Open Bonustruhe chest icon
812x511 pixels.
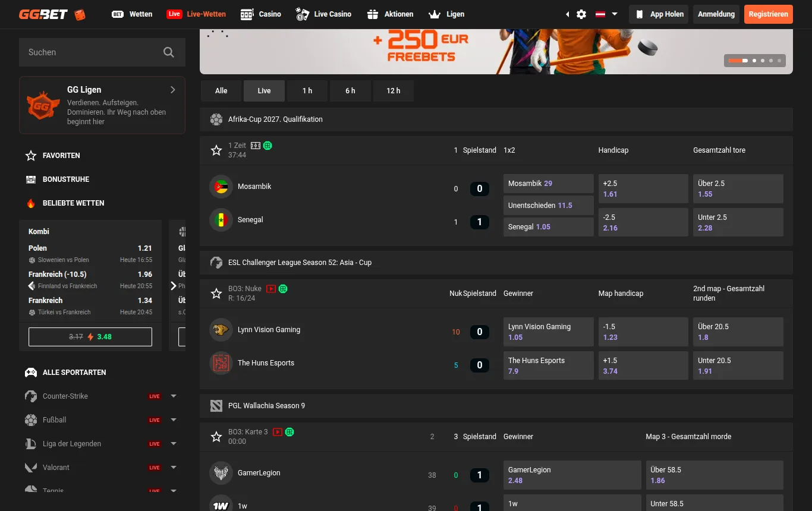[31, 179]
